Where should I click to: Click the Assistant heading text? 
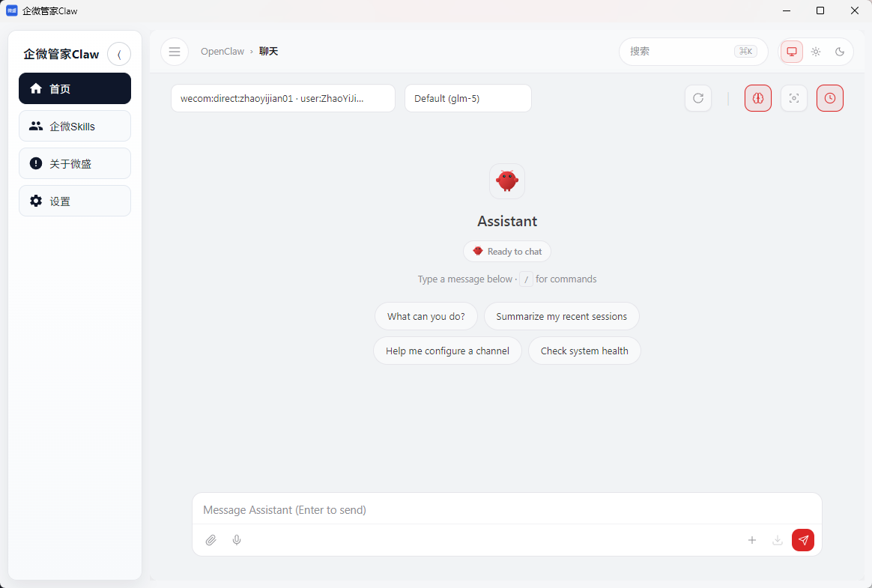pyautogui.click(x=507, y=222)
